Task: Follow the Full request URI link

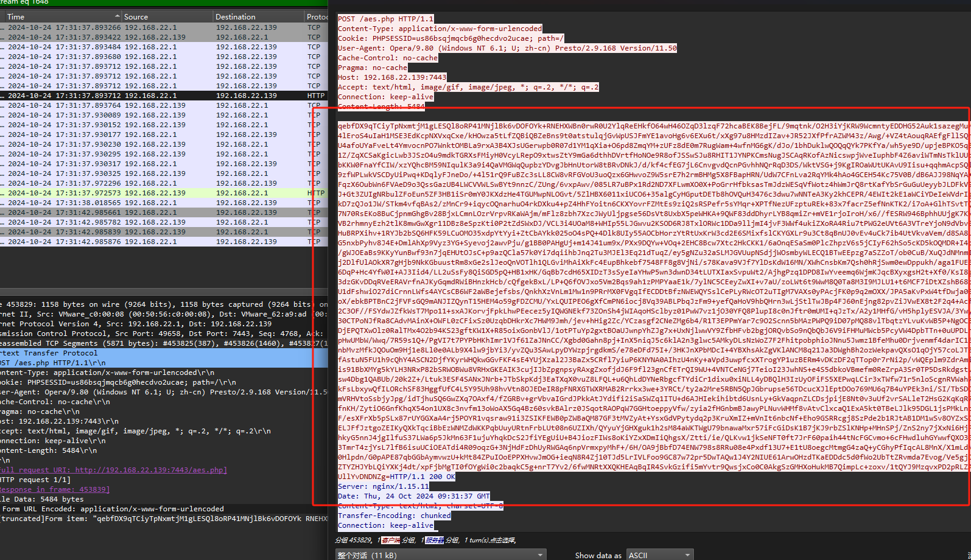Action: click(x=113, y=470)
